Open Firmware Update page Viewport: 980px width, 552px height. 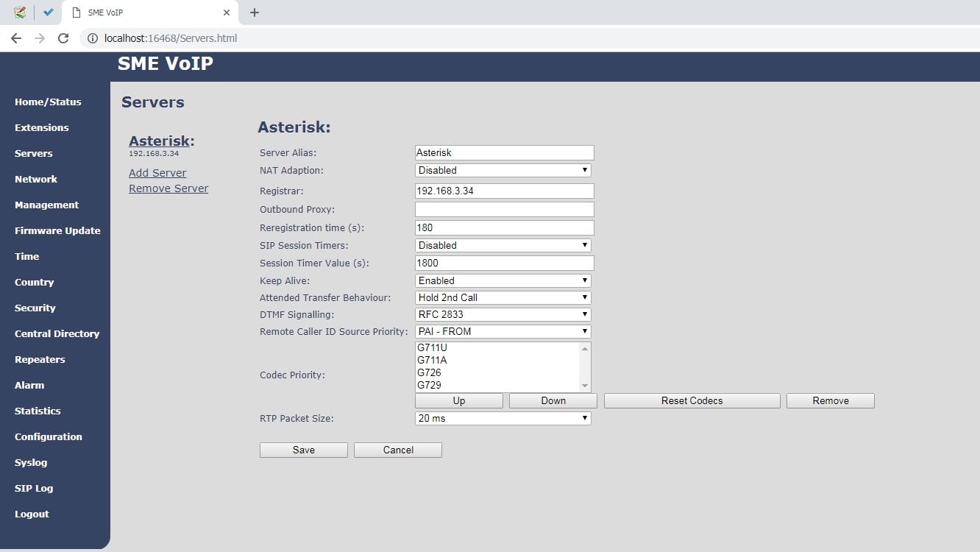point(57,231)
